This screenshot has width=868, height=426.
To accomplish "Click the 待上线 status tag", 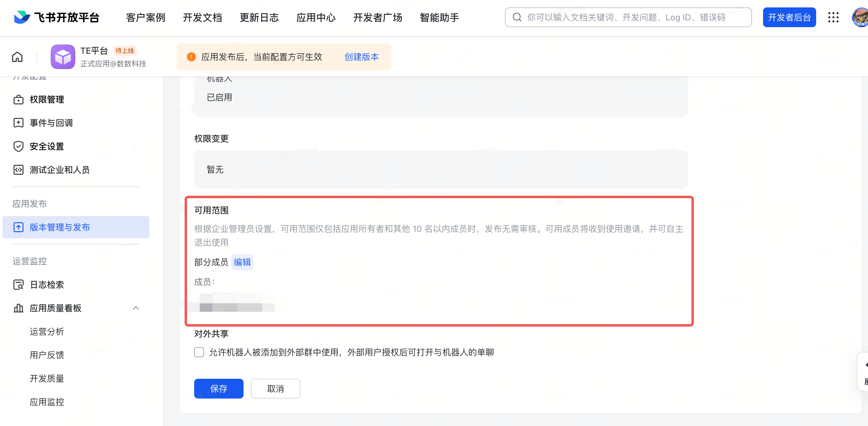I will point(124,51).
